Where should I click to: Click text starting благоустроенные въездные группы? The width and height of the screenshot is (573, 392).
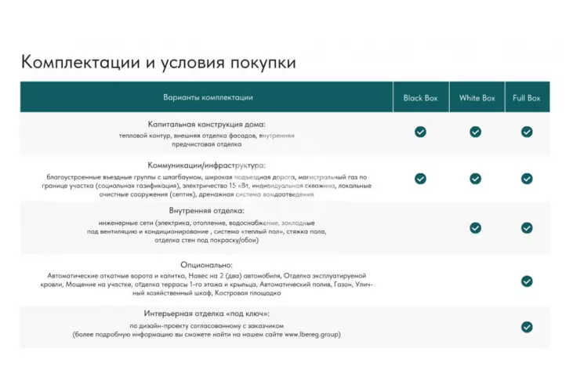pos(206,186)
